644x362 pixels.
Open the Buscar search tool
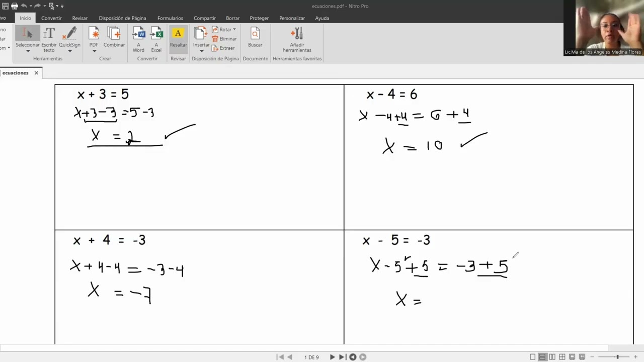point(255,38)
